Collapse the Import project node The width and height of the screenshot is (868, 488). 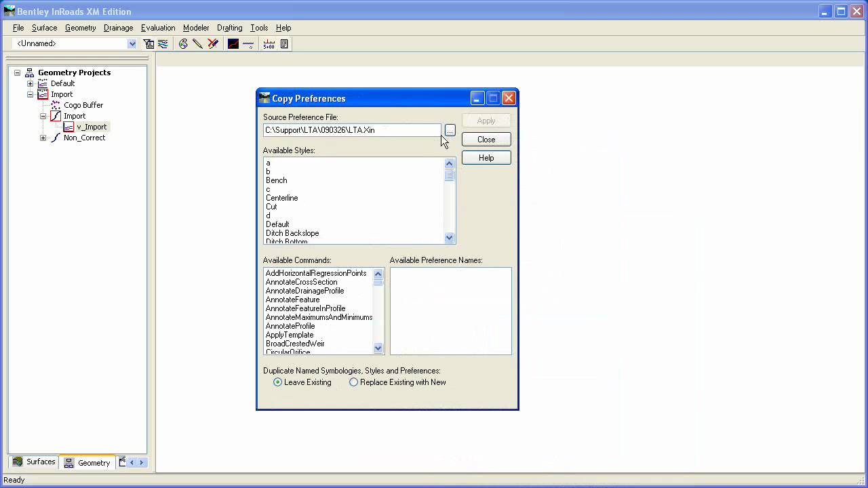[x=30, y=94]
